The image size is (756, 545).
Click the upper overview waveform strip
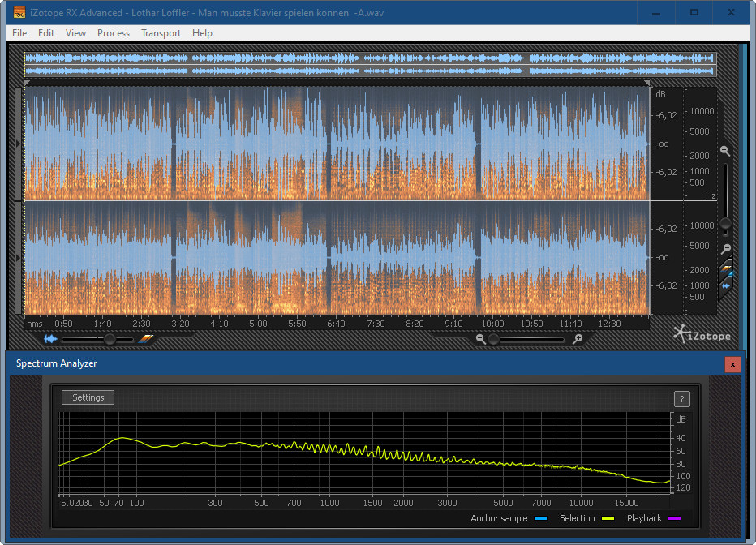(370, 58)
